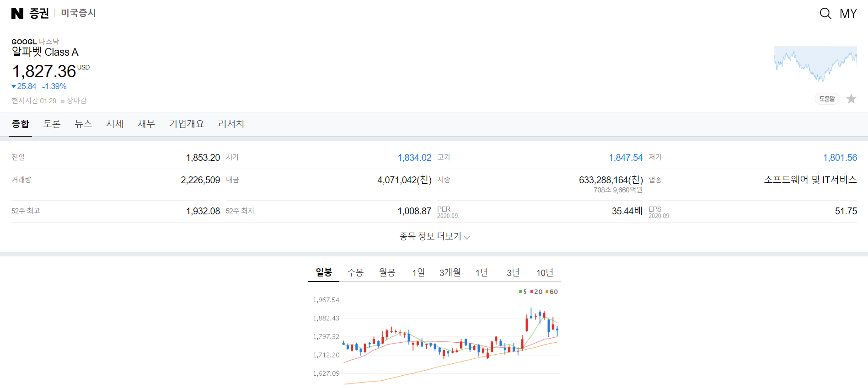This screenshot has height=388, width=868.
Task: Click the 전일 value 1,853.20
Action: tap(203, 158)
